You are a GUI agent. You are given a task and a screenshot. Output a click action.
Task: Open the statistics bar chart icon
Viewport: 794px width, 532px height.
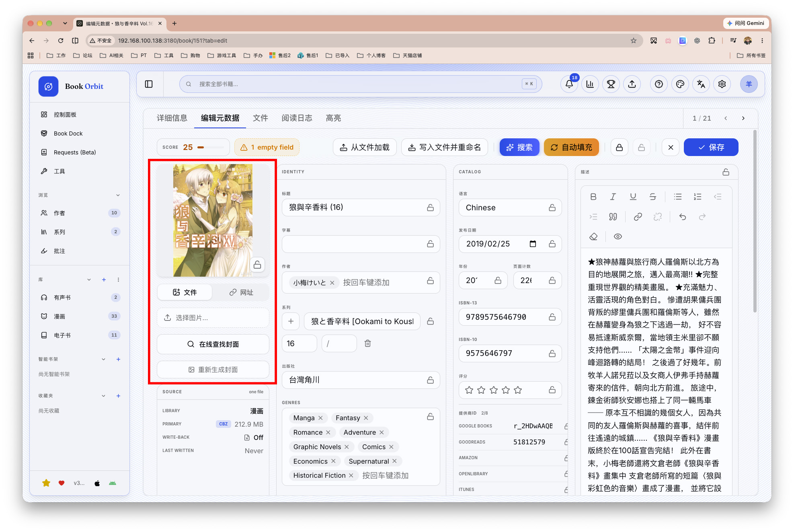(x=590, y=84)
